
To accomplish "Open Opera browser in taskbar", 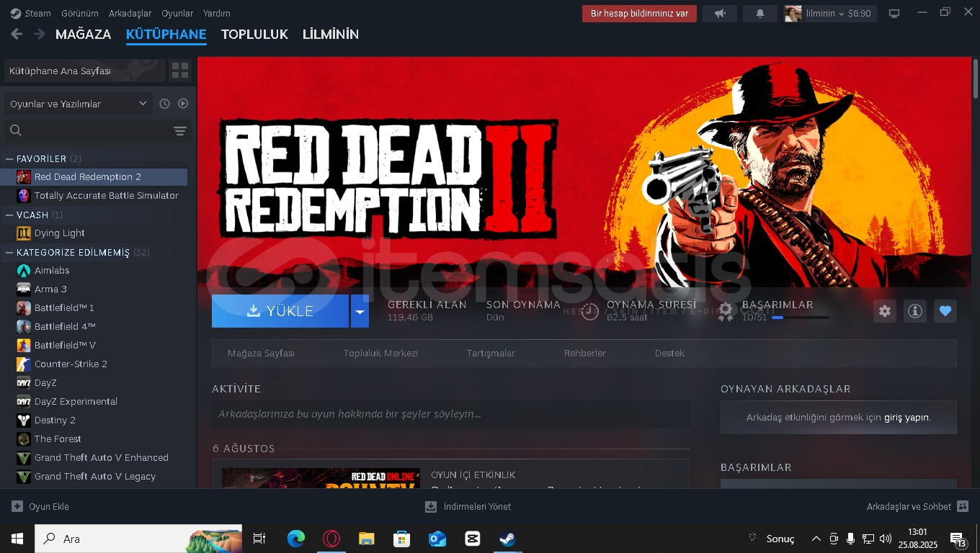I will click(x=331, y=539).
